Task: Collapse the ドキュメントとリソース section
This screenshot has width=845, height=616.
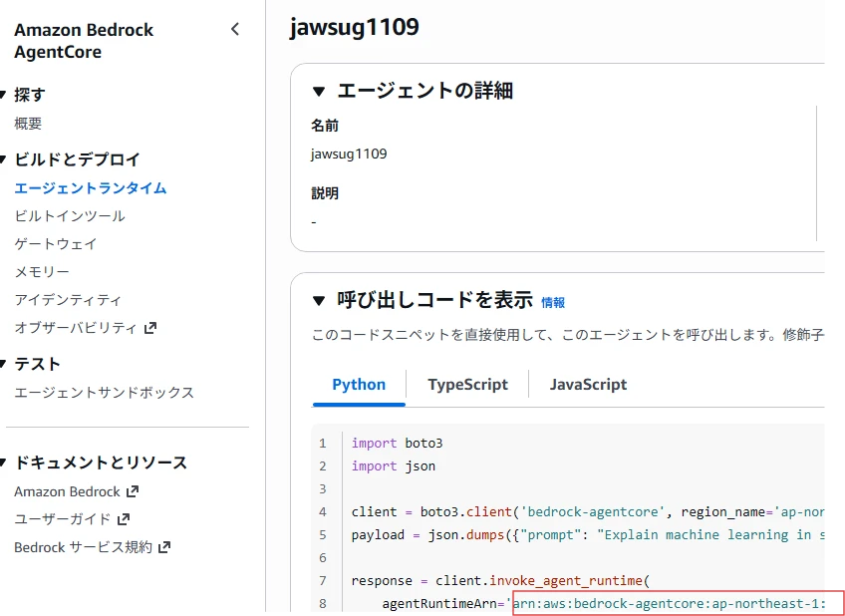Action: pos(5,462)
